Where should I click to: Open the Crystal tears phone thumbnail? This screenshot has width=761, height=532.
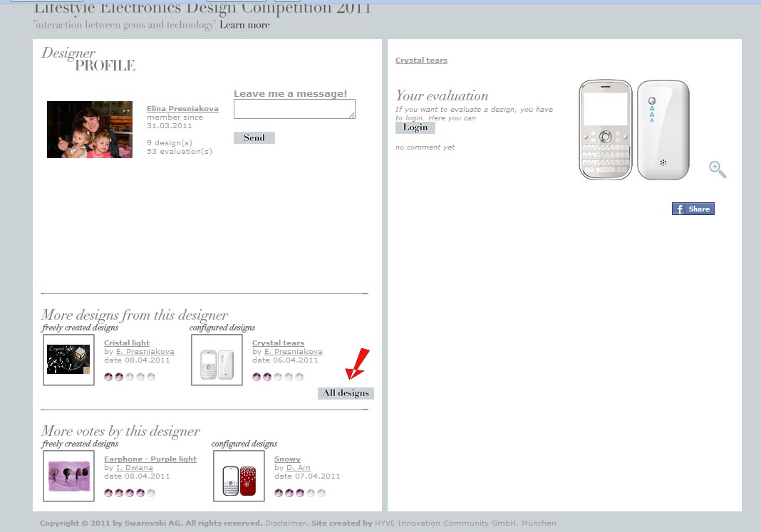(217, 360)
